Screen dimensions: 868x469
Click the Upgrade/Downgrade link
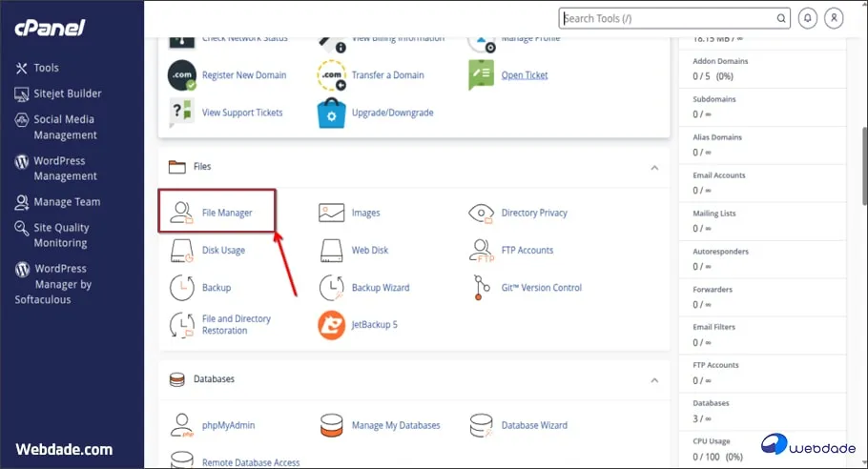pos(392,112)
